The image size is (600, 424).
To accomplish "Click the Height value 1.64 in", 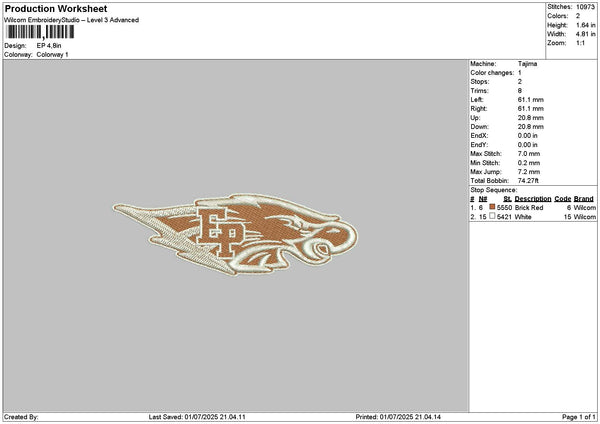I will coord(585,25).
